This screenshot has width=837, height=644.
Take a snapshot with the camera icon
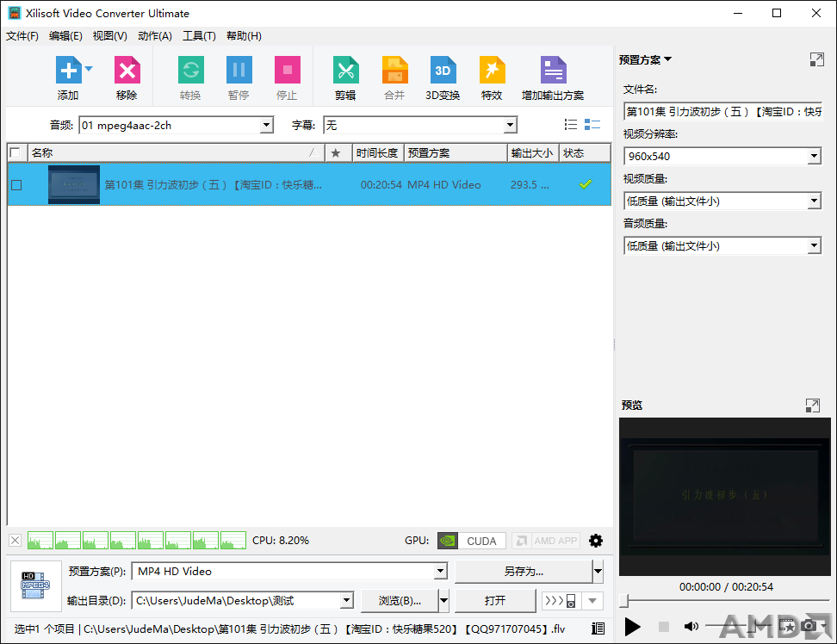[x=809, y=625]
